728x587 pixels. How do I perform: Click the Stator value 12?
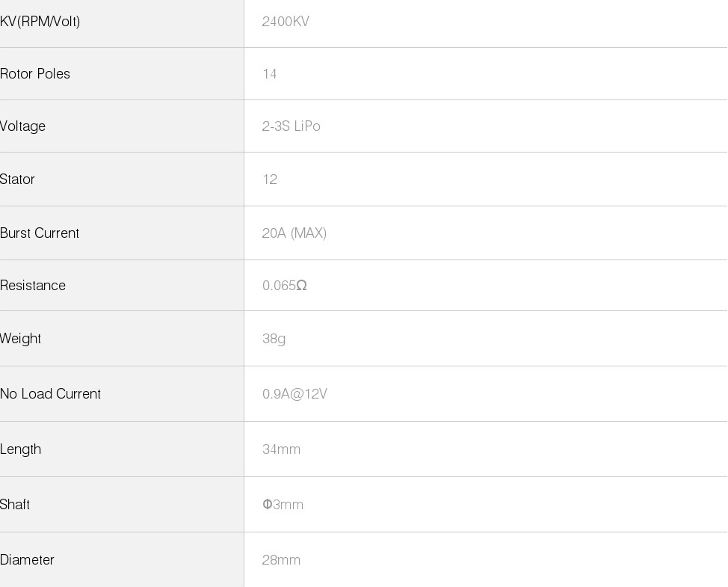(x=270, y=179)
